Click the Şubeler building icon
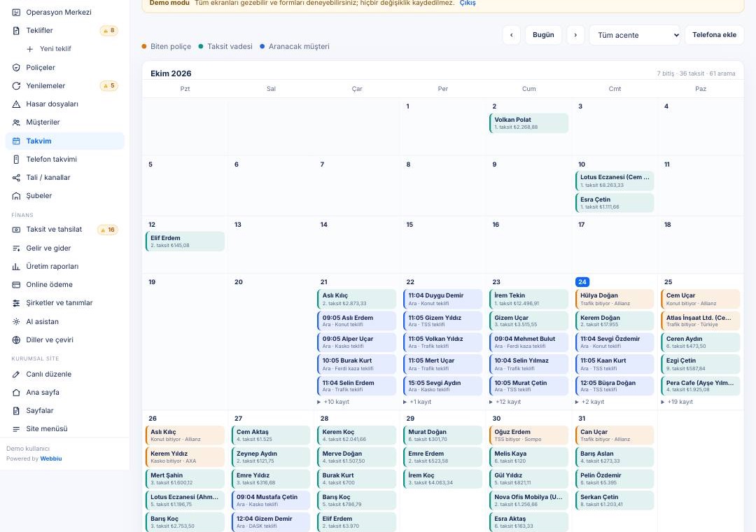The image size is (756, 532). tap(16, 196)
